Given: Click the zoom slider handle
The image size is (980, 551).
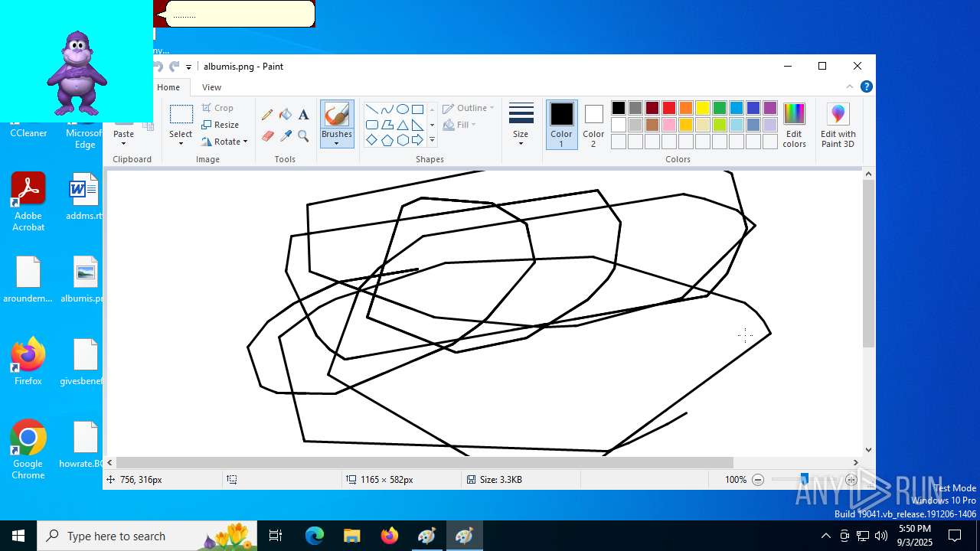Looking at the screenshot, I should tap(804, 480).
